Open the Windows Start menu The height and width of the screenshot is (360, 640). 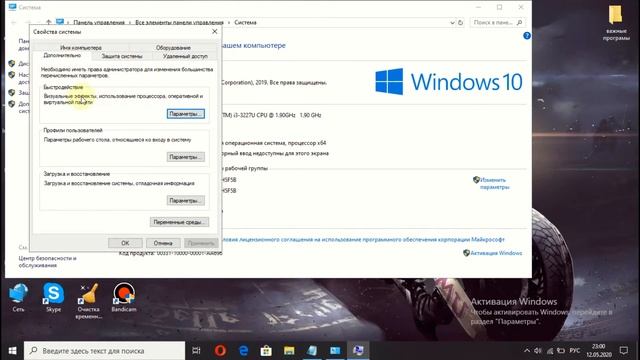click(x=12, y=351)
